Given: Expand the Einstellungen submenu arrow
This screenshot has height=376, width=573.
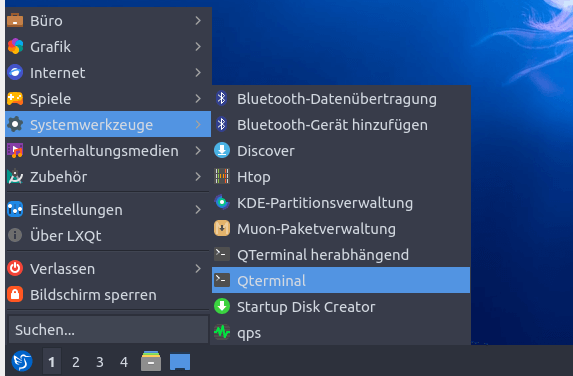Looking at the screenshot, I should 198,209.
